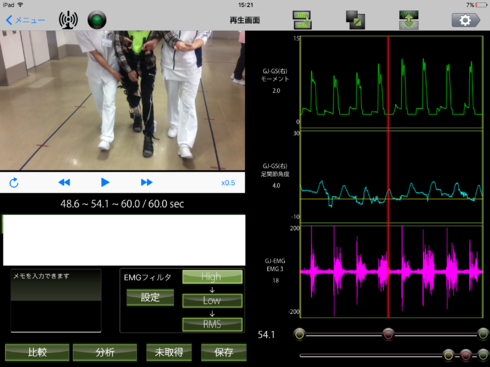Toggle the Low EMG filter
Viewport: 490px width, 367px height.
[212, 300]
